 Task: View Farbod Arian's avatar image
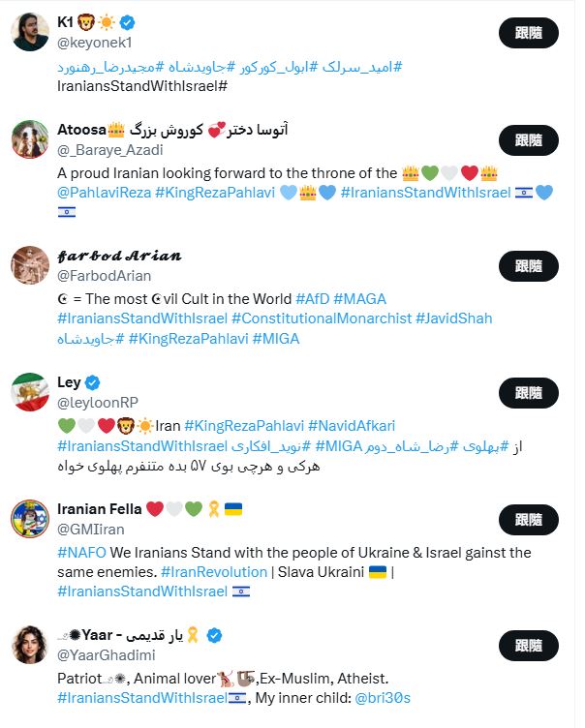coord(30,266)
